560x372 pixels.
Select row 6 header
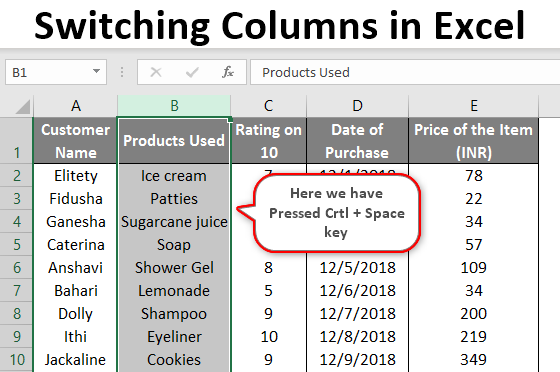[x=16, y=268]
